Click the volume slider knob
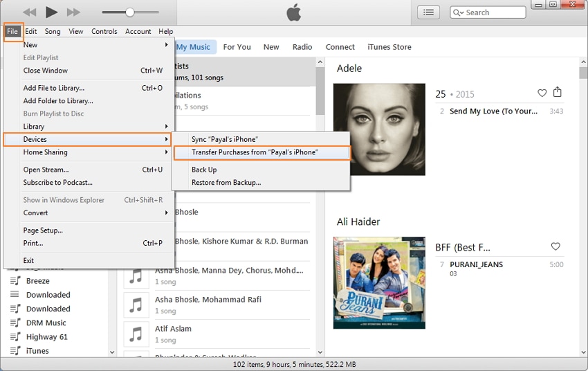Viewport: 588px width, 371px height. 130,12
